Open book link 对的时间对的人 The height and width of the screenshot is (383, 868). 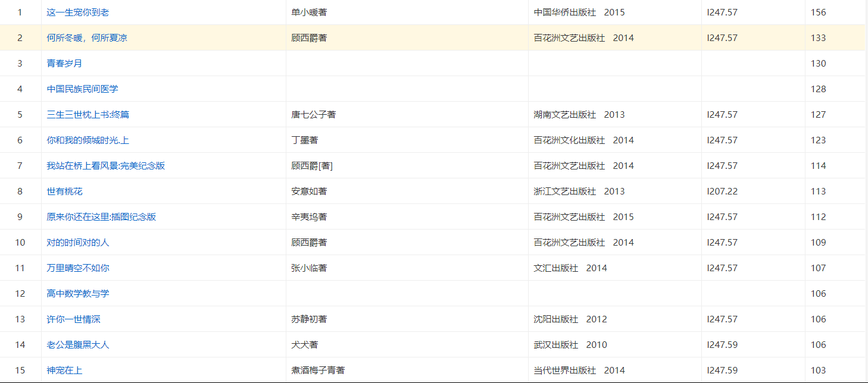coord(78,242)
